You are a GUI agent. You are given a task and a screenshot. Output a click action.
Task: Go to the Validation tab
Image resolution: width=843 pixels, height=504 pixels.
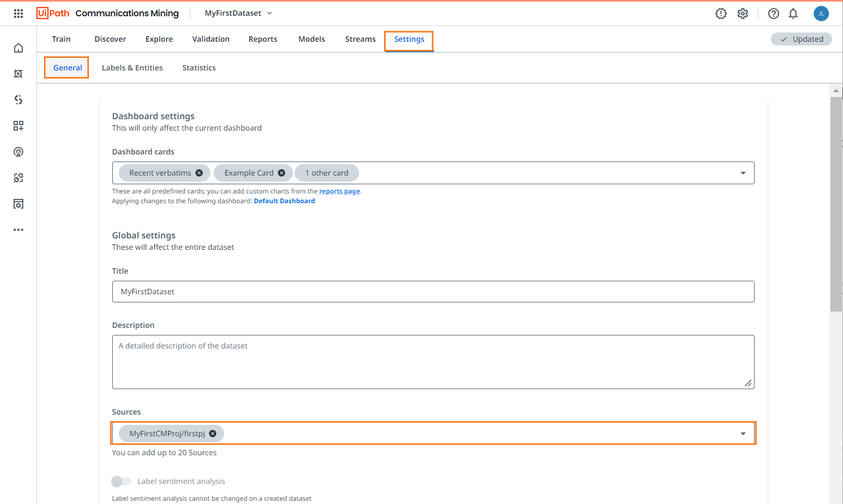tap(211, 39)
